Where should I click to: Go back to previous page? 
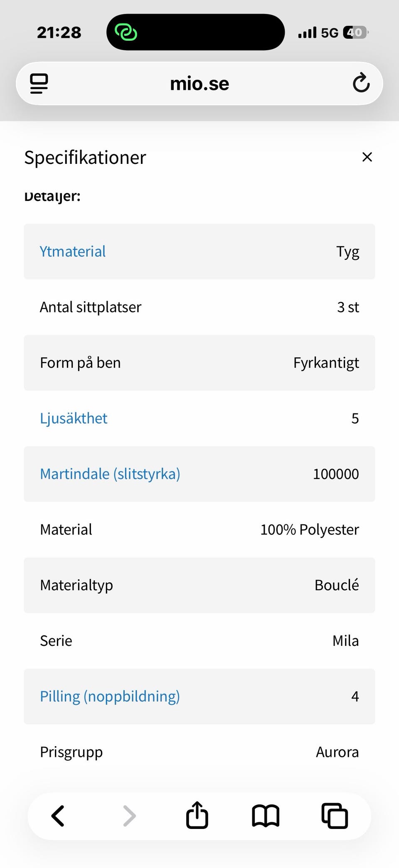(x=58, y=816)
